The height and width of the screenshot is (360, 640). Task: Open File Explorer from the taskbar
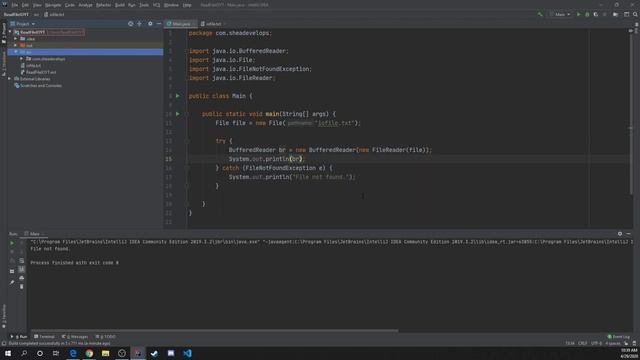point(106,353)
